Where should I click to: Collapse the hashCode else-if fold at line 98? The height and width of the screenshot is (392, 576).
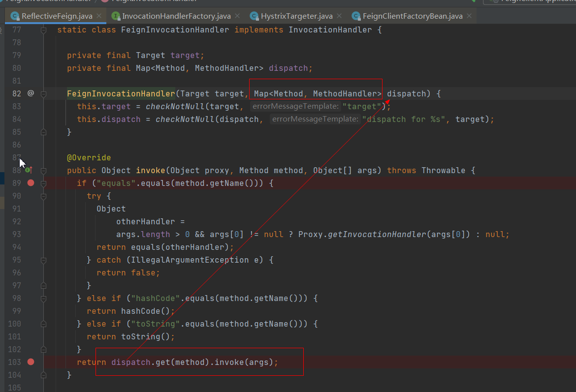click(43, 299)
